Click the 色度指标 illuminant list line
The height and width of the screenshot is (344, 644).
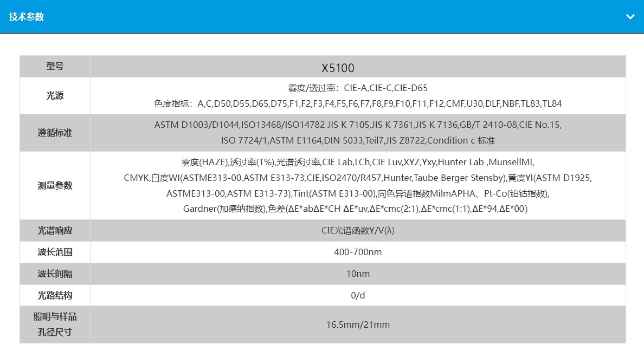click(358, 103)
